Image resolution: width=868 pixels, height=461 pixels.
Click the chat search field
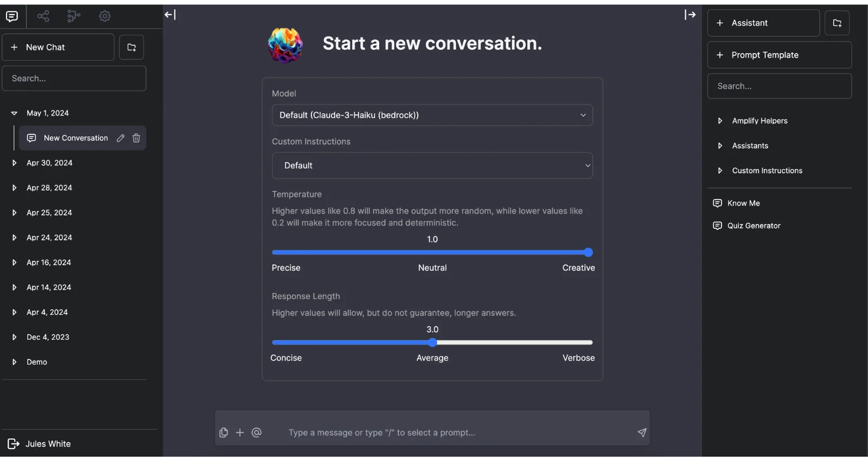click(74, 79)
